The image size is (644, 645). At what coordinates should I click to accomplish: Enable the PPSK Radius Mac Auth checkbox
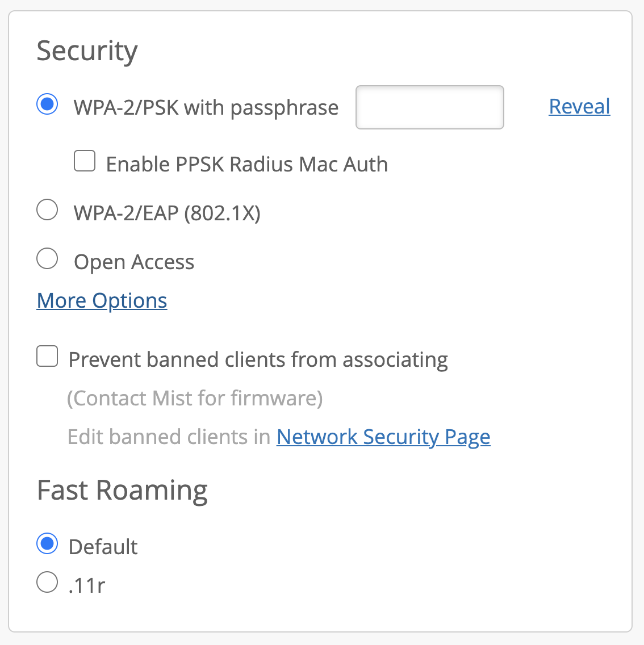point(85,161)
